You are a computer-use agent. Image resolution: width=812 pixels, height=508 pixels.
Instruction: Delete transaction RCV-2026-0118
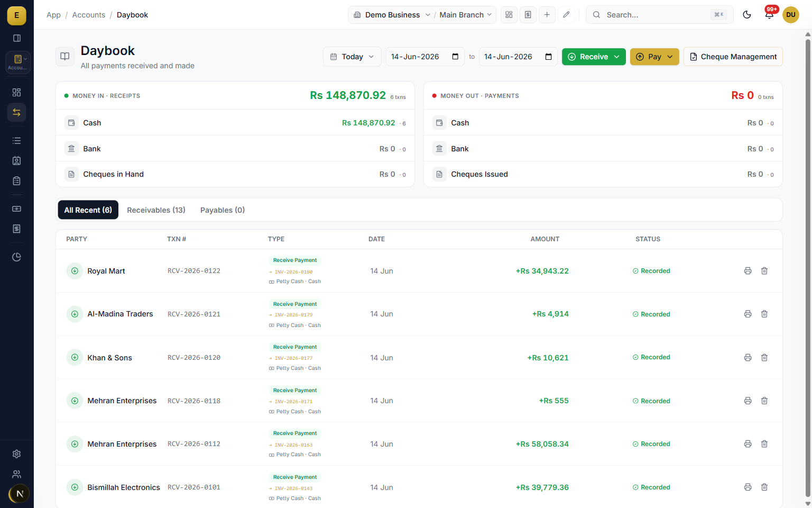click(x=764, y=401)
